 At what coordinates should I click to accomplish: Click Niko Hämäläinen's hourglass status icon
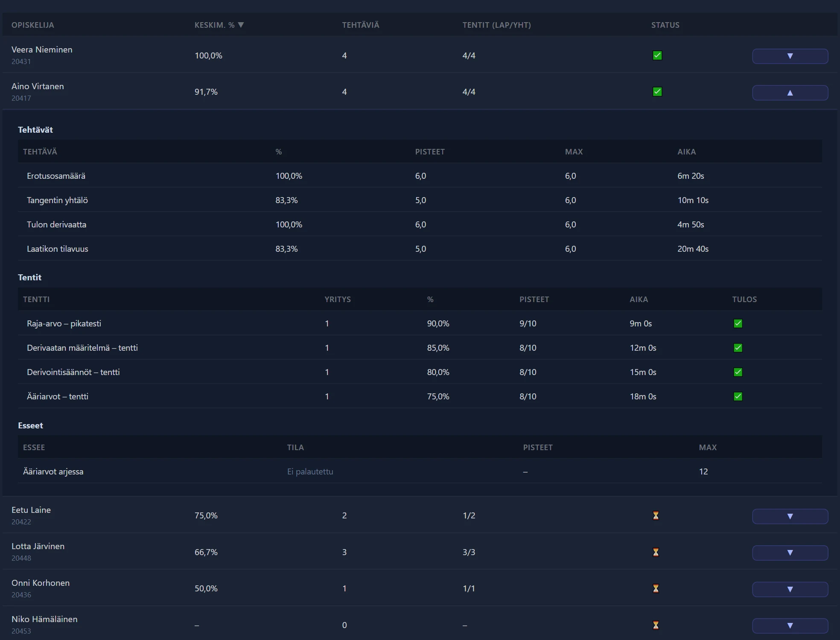pos(656,625)
